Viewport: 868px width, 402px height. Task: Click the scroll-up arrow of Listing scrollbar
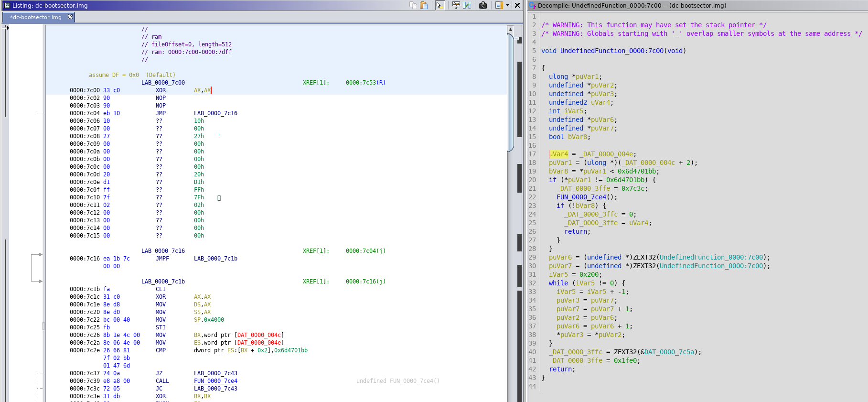[x=510, y=29]
